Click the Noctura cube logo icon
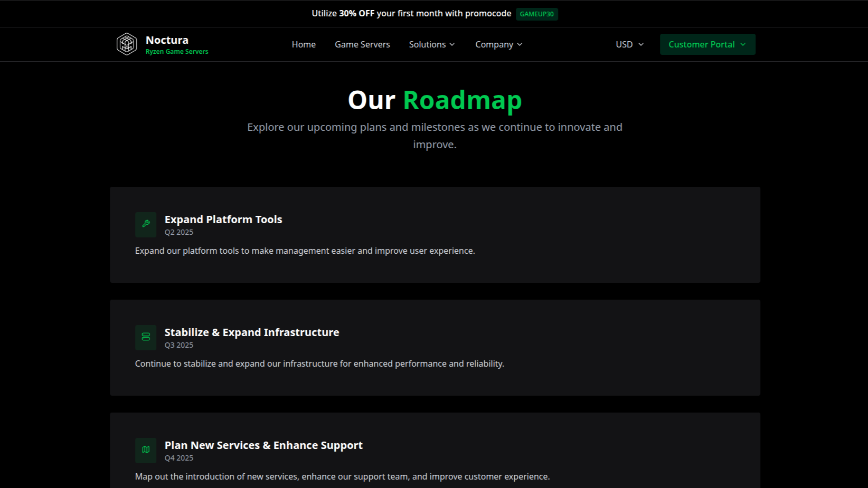This screenshot has height=488, width=868. (127, 44)
